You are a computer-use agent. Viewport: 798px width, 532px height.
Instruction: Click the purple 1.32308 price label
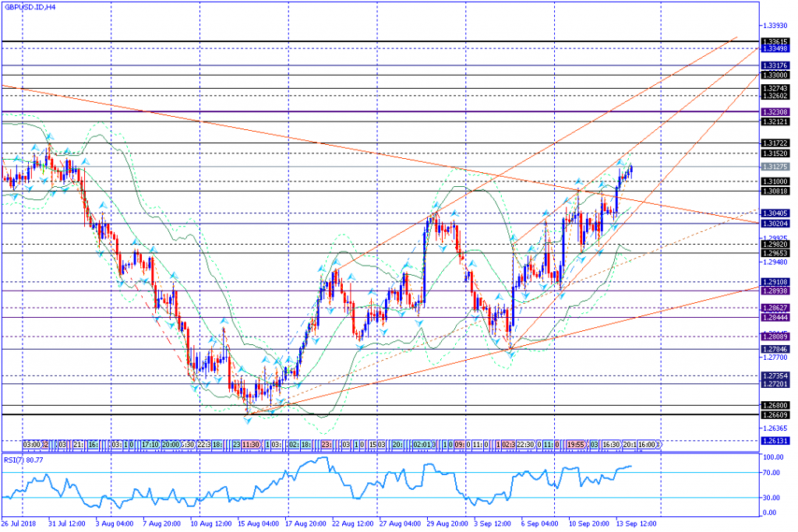tap(775, 112)
